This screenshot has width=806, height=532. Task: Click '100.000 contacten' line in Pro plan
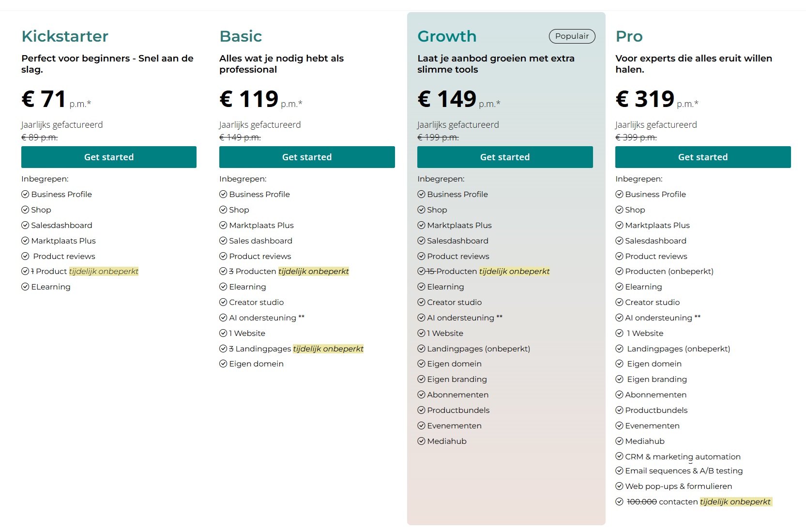click(x=662, y=502)
